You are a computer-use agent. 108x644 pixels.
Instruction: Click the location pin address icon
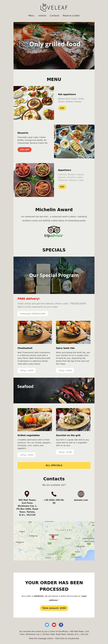(27, 493)
